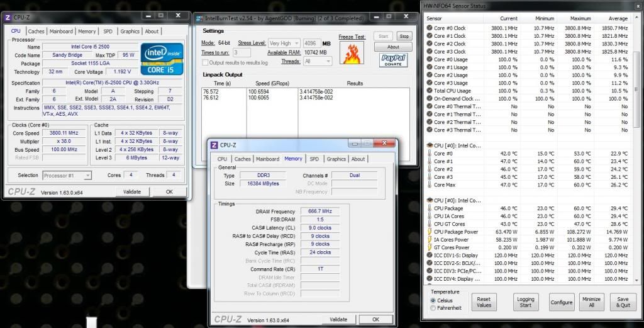Click Minimize All in HWiNFO64
This screenshot has height=328, width=644.
(591, 302)
